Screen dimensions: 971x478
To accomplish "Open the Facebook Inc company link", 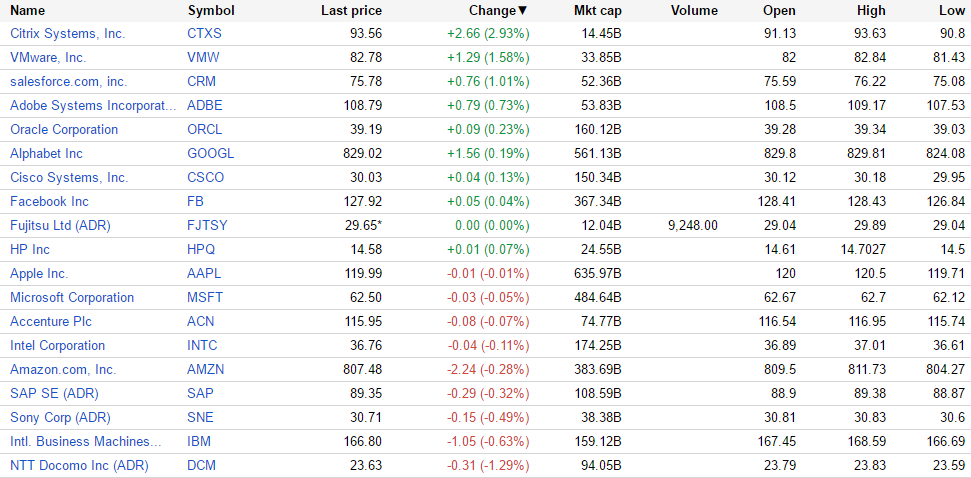I will (x=49, y=201).
